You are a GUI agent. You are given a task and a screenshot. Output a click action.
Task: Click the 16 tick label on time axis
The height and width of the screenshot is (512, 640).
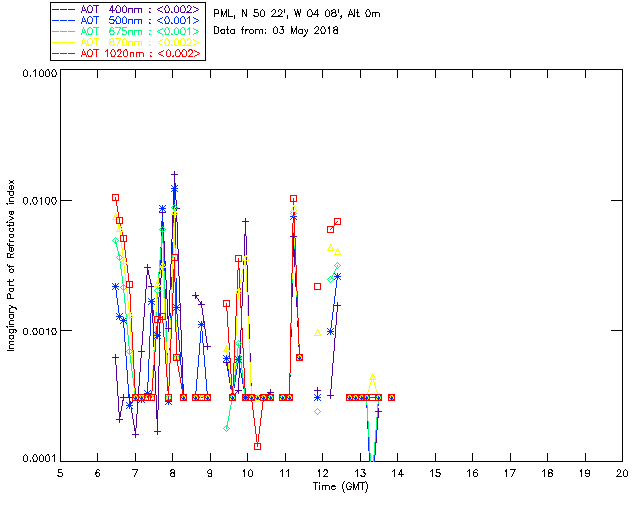pos(472,473)
